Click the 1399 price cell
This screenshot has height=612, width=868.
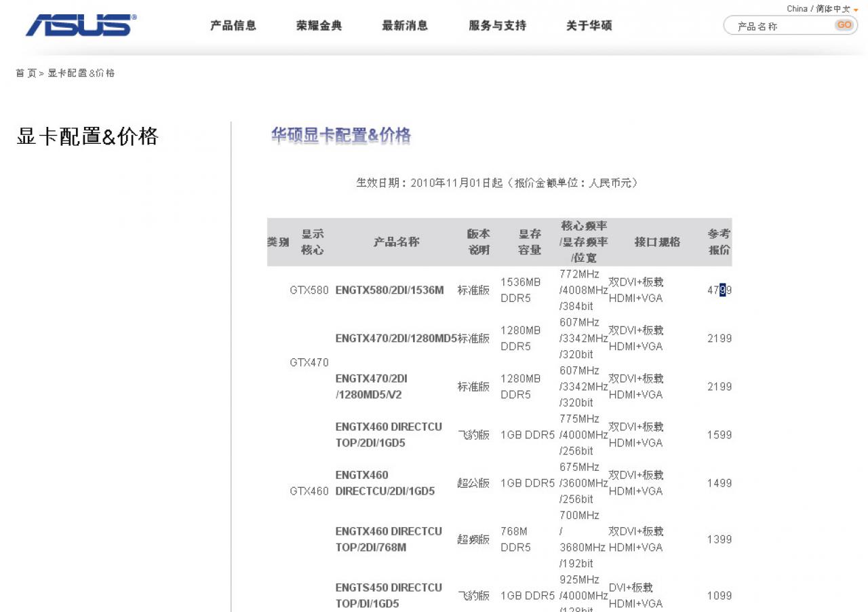click(719, 539)
